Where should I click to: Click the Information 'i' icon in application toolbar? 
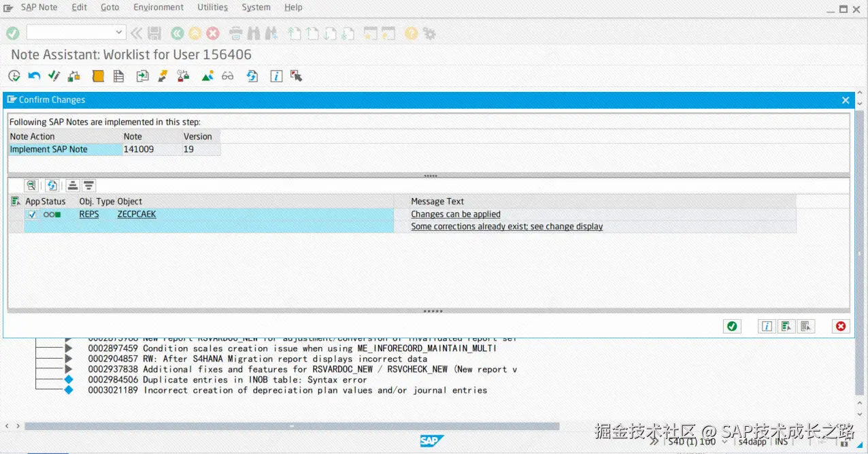tap(276, 76)
